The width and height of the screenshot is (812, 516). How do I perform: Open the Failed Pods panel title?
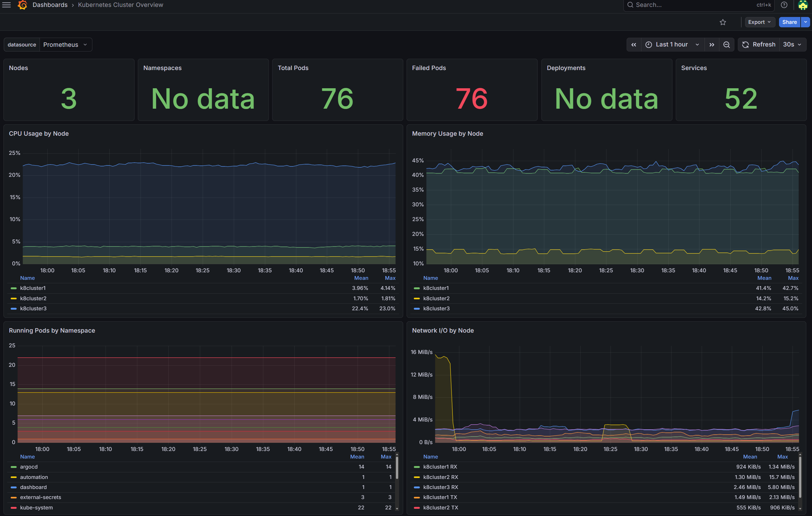[429, 68]
